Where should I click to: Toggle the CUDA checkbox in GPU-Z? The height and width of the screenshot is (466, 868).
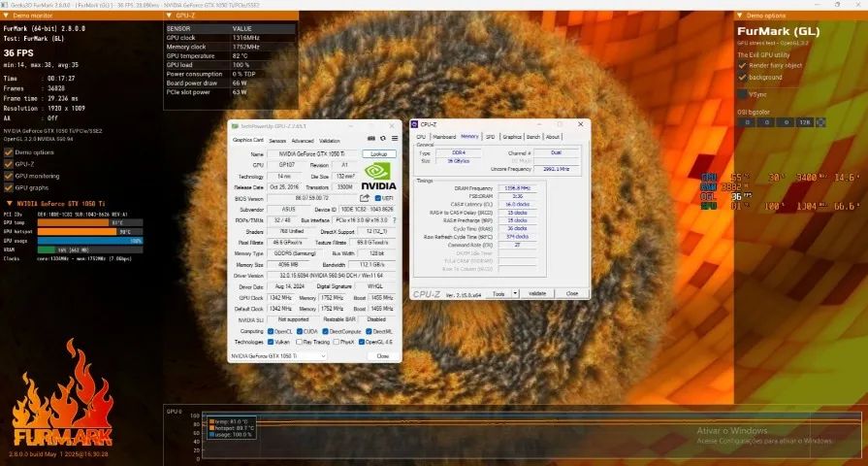(300, 331)
